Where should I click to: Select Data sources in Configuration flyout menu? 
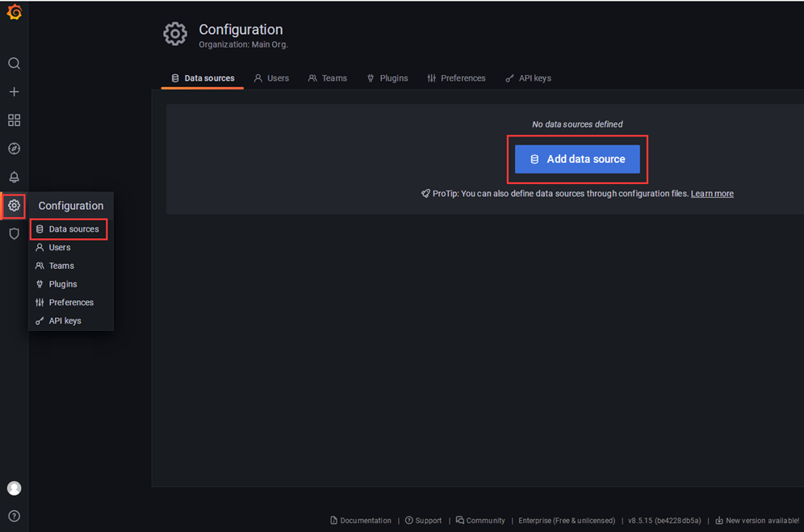(x=69, y=228)
